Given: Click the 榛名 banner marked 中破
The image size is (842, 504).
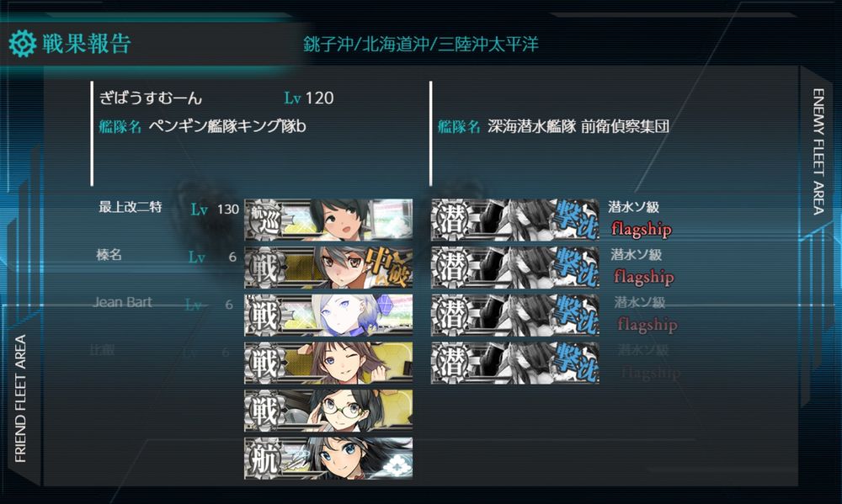Looking at the screenshot, I should [328, 268].
